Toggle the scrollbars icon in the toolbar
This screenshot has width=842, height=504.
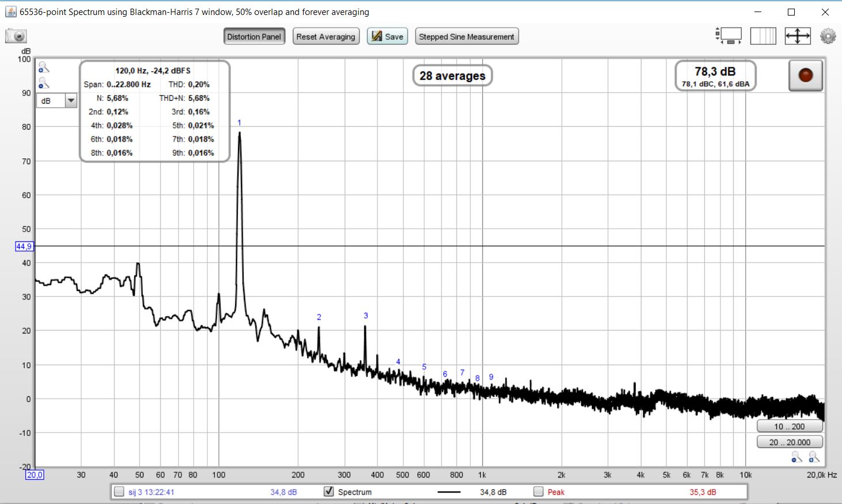728,36
